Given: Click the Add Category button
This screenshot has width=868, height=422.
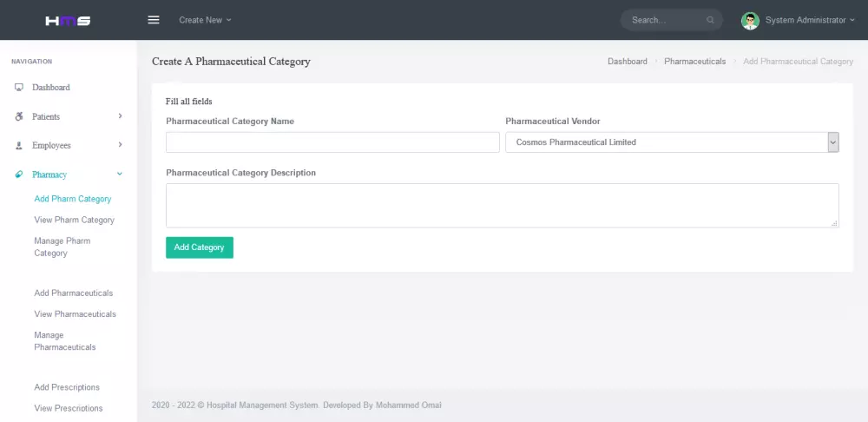Looking at the screenshot, I should coord(200,247).
